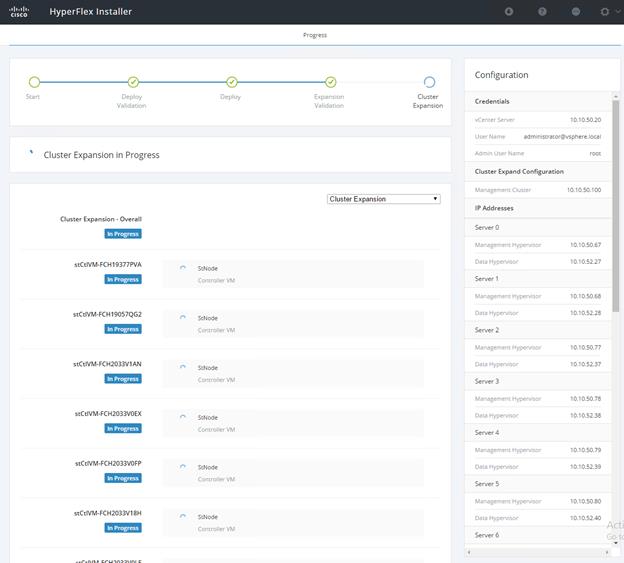
Task: Open the Cluster Expansion dropdown
Action: pos(384,199)
